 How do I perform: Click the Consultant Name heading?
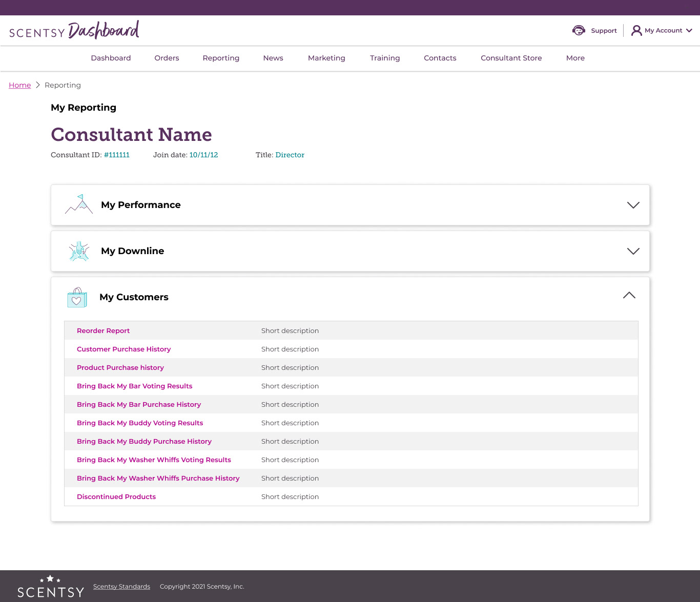tap(131, 134)
